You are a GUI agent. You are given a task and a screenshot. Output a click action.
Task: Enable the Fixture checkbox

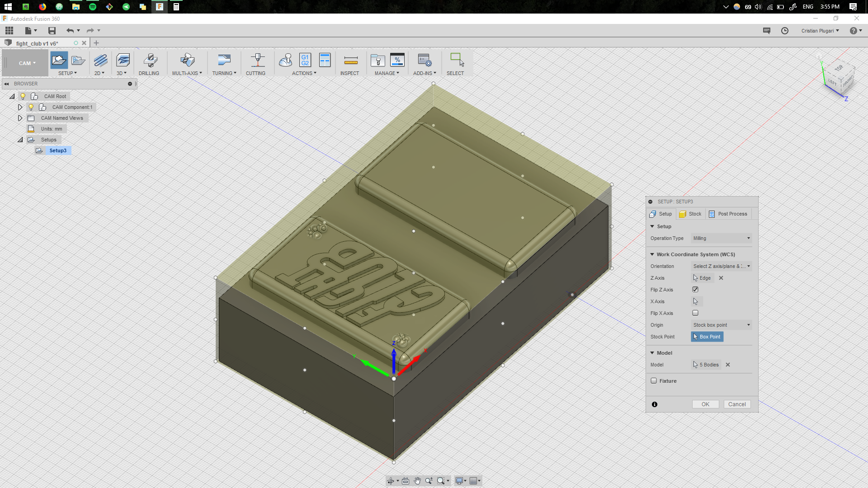coord(654,380)
